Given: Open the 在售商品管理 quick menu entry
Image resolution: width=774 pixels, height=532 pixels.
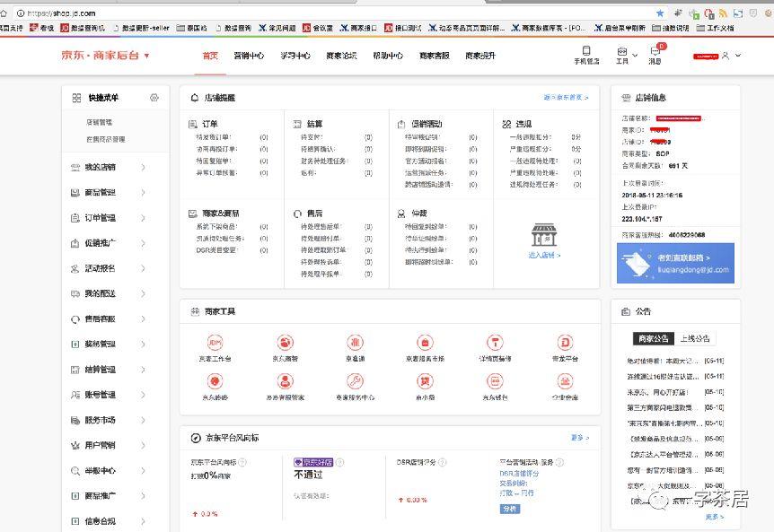Looking at the screenshot, I should (x=106, y=140).
